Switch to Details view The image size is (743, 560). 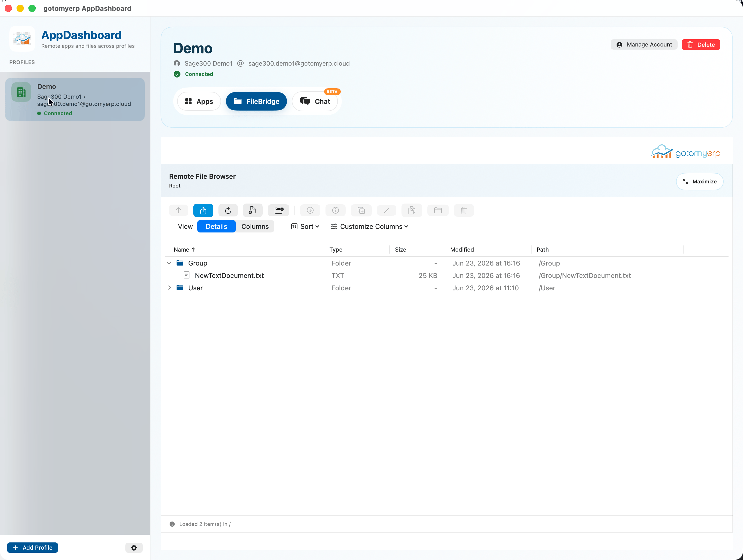216,227
